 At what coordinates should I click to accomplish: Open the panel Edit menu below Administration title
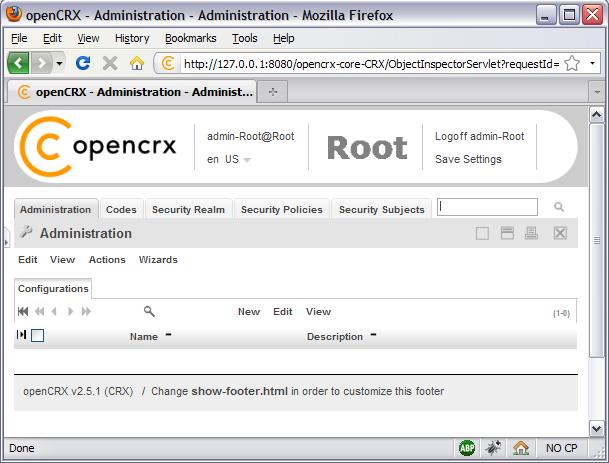pos(28,259)
